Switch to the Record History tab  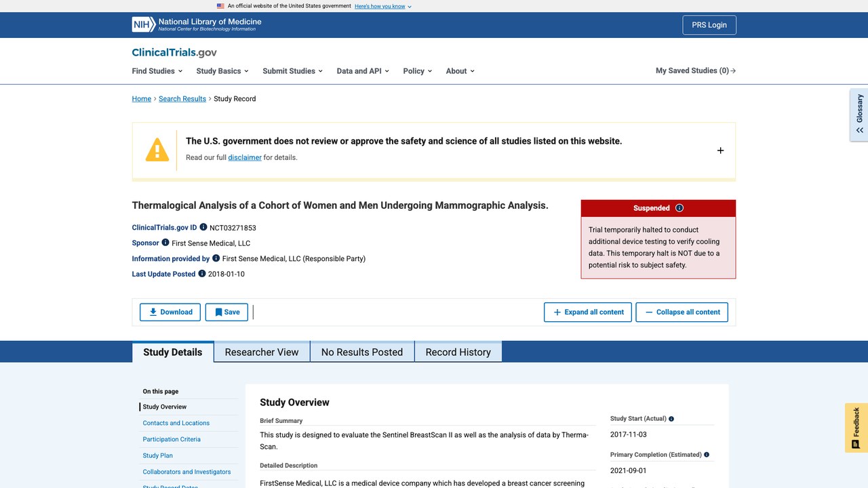458,352
